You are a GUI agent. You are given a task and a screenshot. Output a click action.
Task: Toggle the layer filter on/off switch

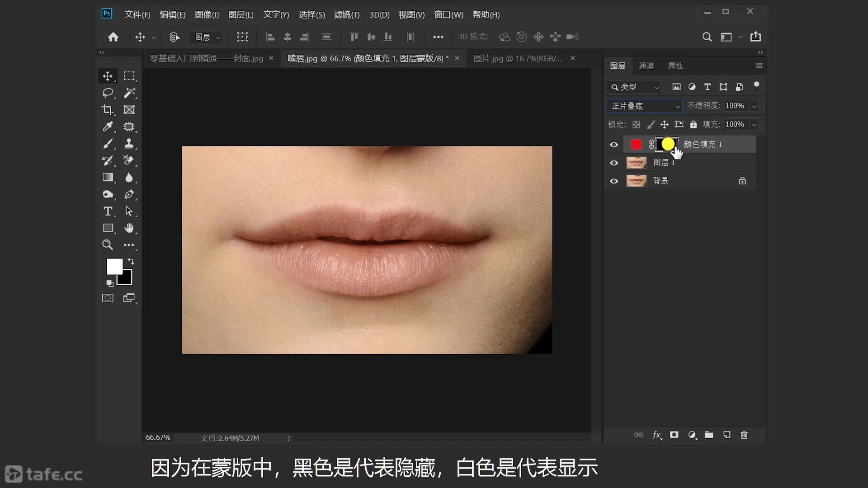pos(756,86)
